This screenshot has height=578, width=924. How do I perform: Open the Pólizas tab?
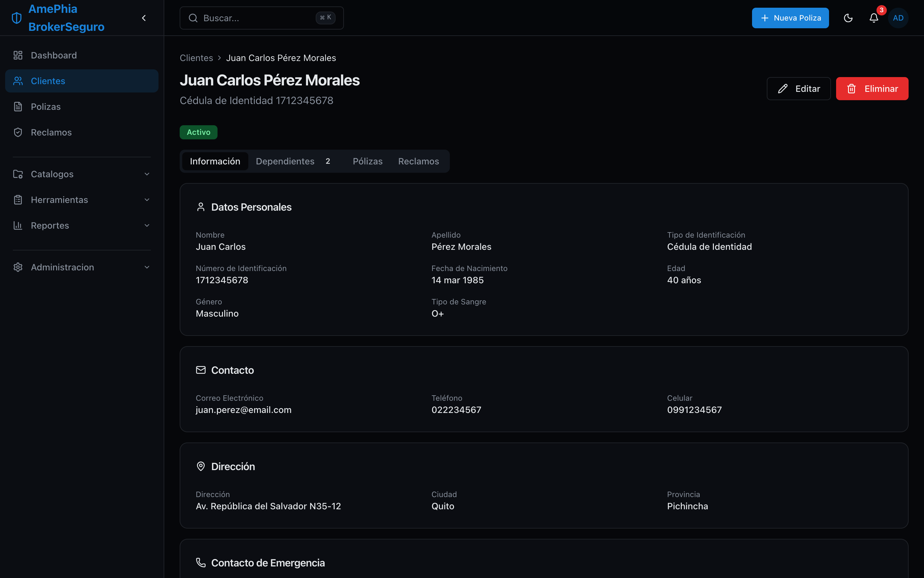pyautogui.click(x=368, y=161)
